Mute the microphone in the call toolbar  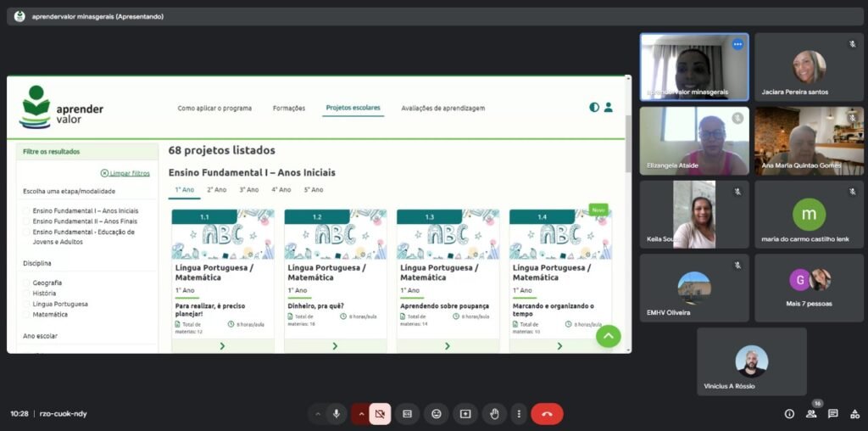[x=337, y=414]
